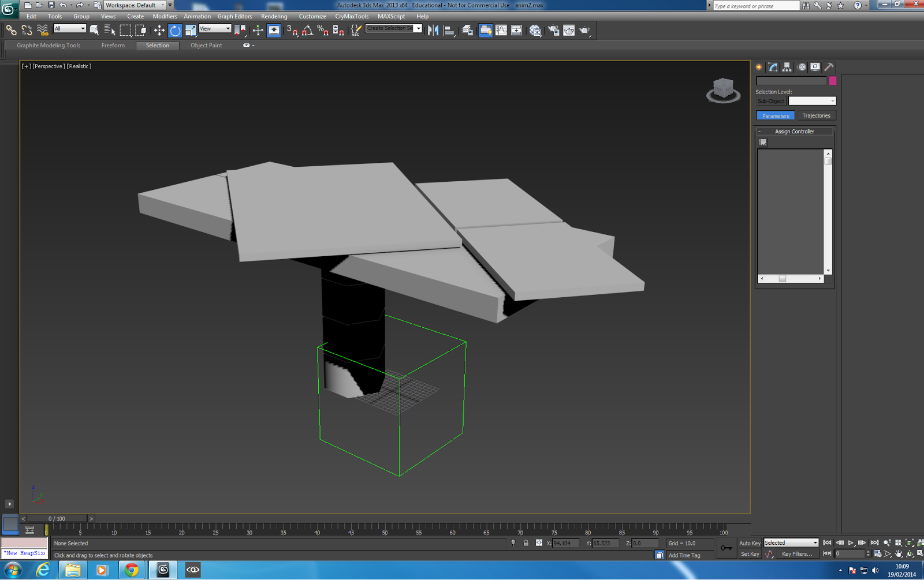The image size is (924, 580).
Task: Toggle the Keyboard Shortcut Override button
Action: coord(274,30)
